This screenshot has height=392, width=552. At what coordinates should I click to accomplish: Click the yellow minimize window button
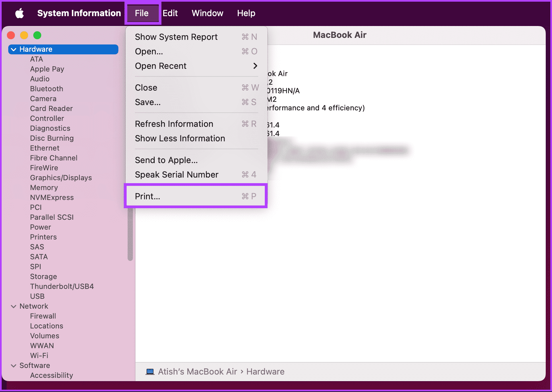[24, 35]
